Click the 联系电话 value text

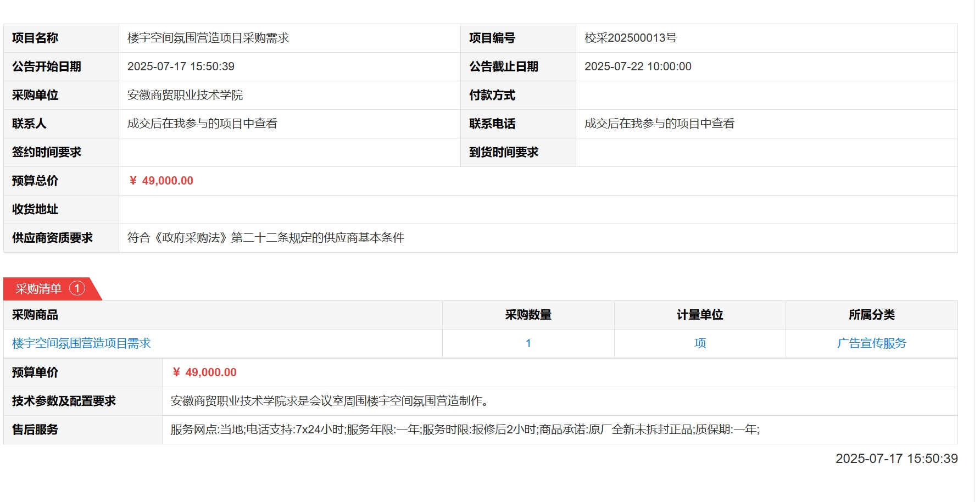[x=659, y=124]
